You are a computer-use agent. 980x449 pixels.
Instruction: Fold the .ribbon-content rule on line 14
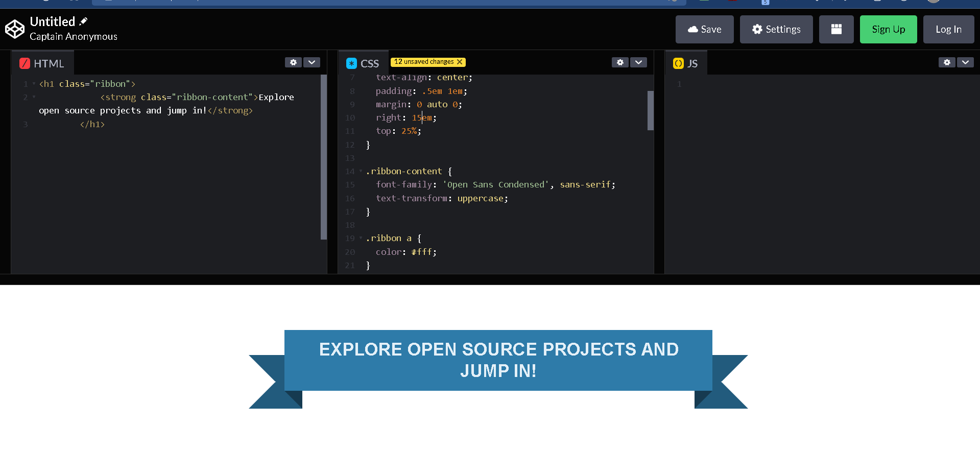click(x=361, y=171)
